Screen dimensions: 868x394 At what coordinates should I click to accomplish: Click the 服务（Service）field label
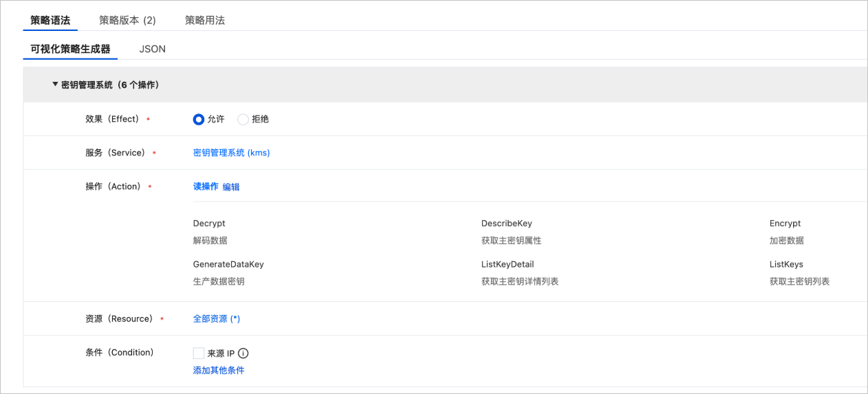(x=116, y=153)
